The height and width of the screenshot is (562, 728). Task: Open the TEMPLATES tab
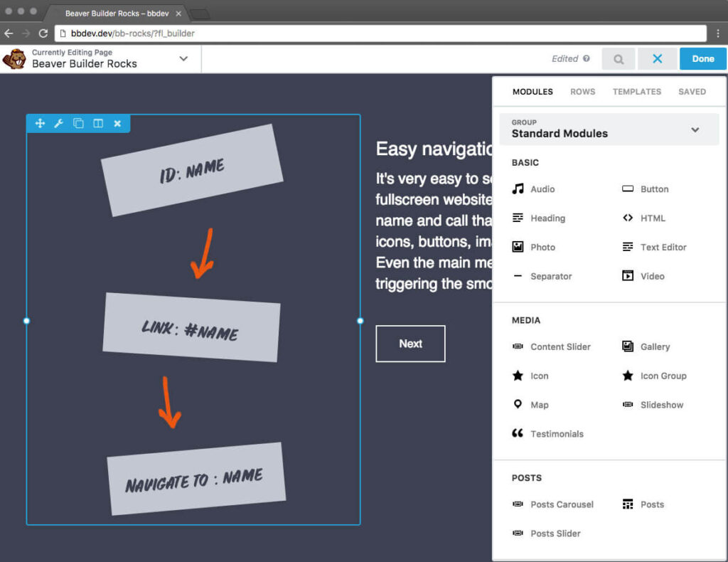pyautogui.click(x=636, y=91)
